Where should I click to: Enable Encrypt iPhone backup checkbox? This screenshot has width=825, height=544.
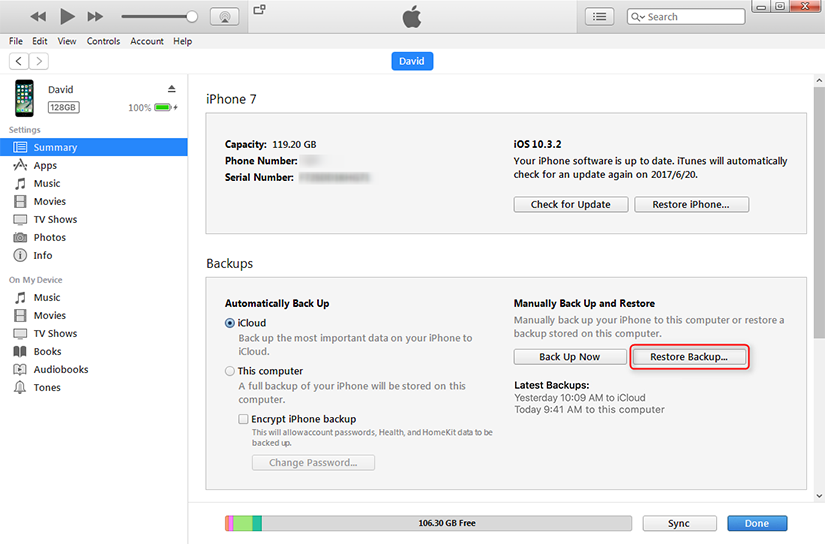pyautogui.click(x=243, y=419)
